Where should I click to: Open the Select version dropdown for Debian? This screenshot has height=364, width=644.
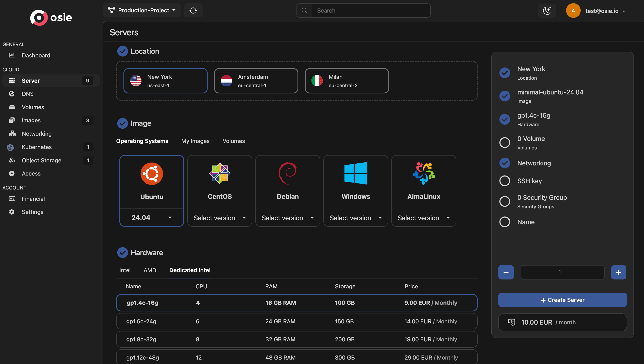pos(287,218)
